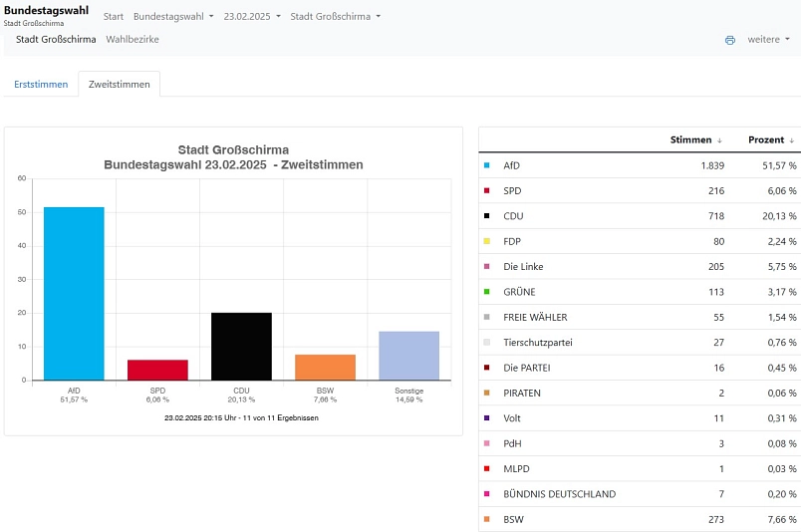
Task: Open the weitere dropdown
Action: tap(768, 39)
